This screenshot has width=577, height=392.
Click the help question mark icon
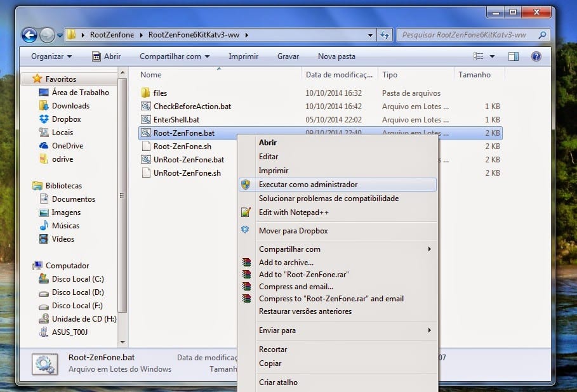[536, 56]
